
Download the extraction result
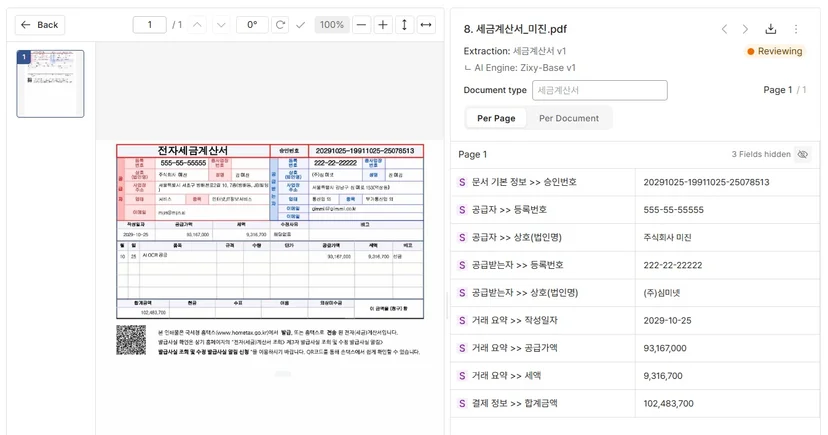(x=771, y=29)
